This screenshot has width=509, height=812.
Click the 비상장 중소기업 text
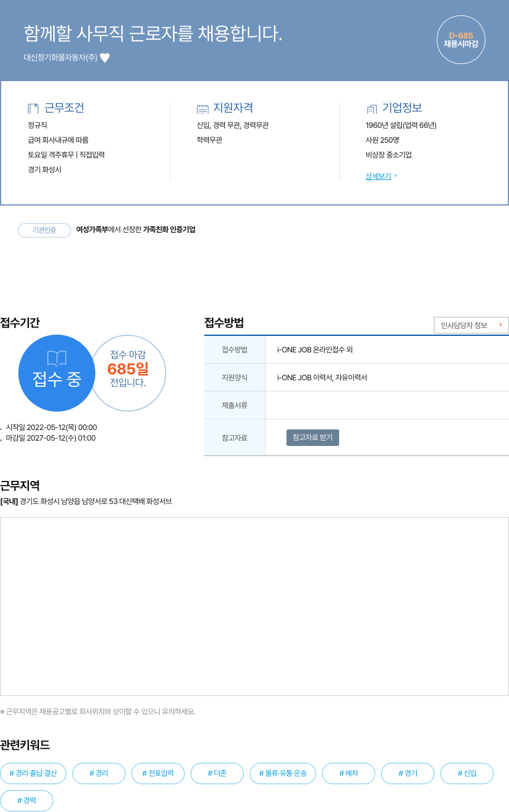click(389, 155)
